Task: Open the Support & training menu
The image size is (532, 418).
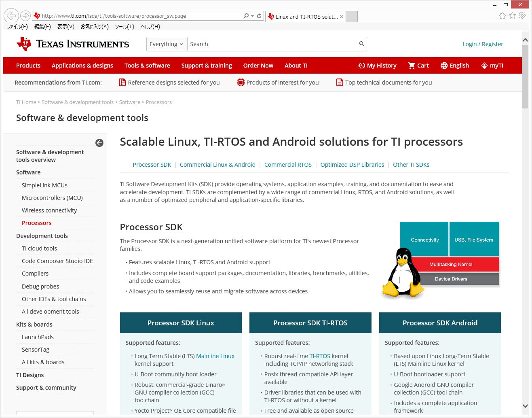Action: coord(207,66)
